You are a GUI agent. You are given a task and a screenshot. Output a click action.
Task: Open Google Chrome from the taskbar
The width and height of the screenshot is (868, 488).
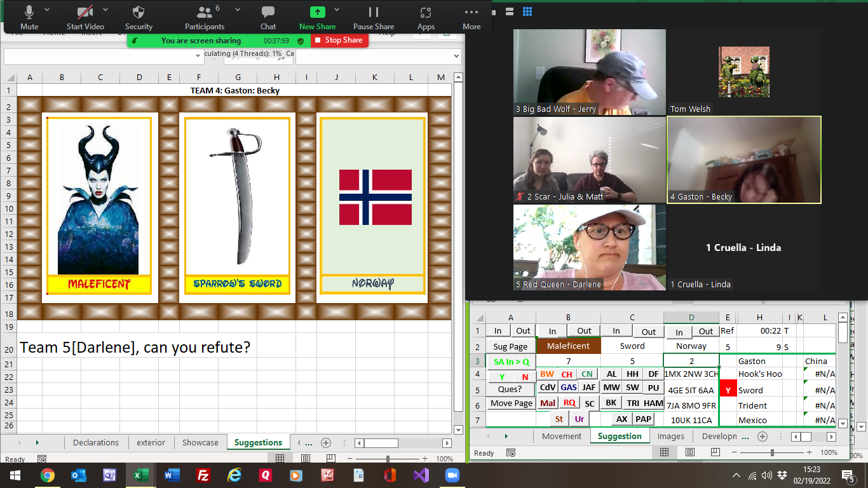(47, 475)
